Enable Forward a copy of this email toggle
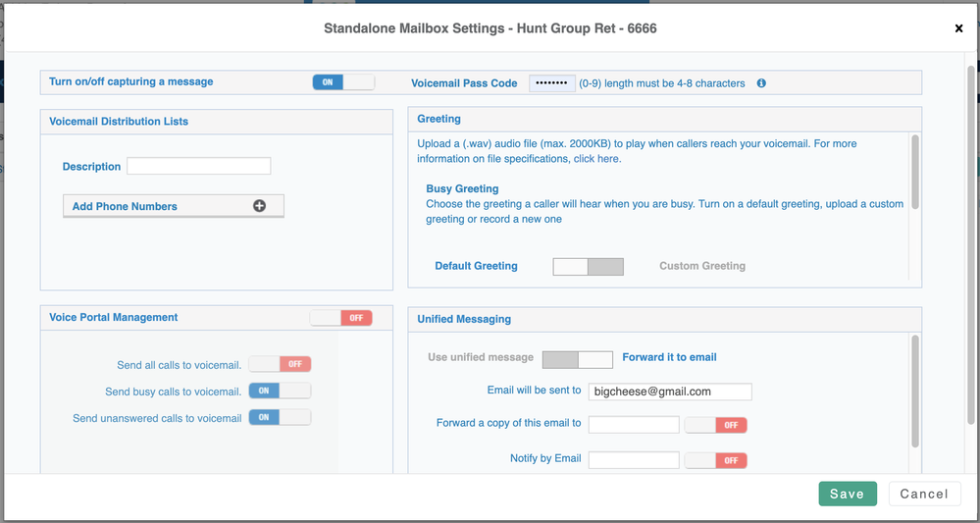This screenshot has width=980, height=523. 716,425
